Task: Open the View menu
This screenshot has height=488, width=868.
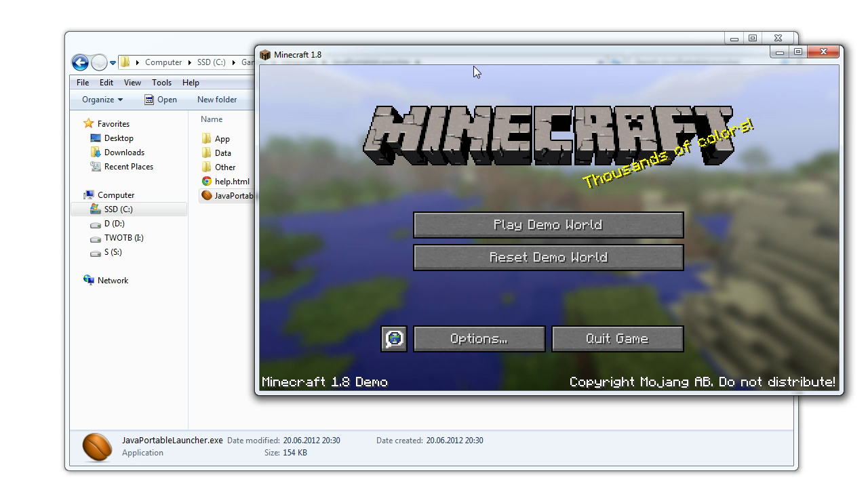Action: (x=132, y=82)
